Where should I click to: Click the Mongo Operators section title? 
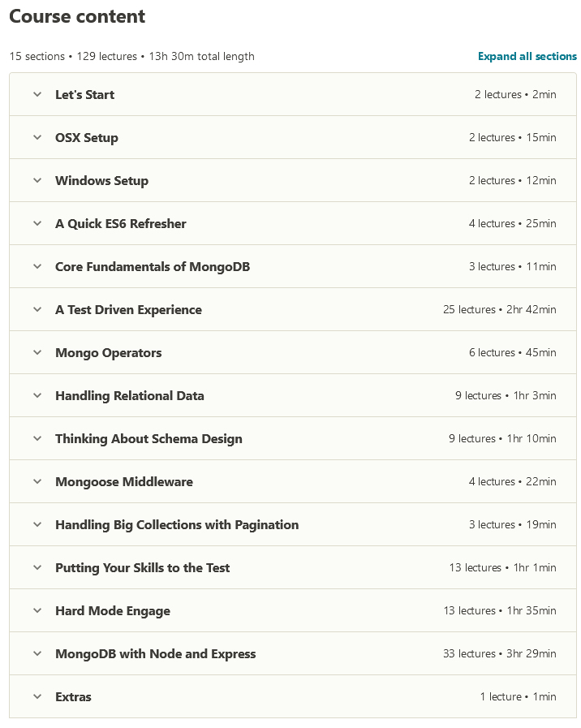coord(108,353)
